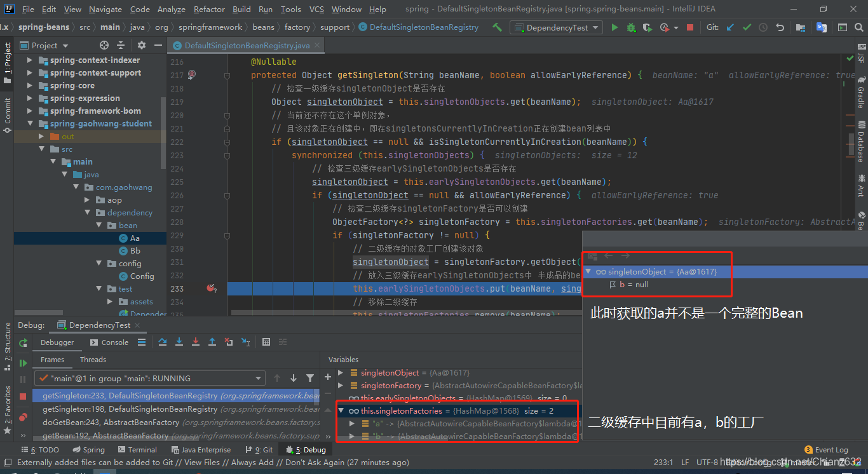The image size is (868, 474).
Task: Expand the singletonObject variable node
Action: [x=341, y=373]
